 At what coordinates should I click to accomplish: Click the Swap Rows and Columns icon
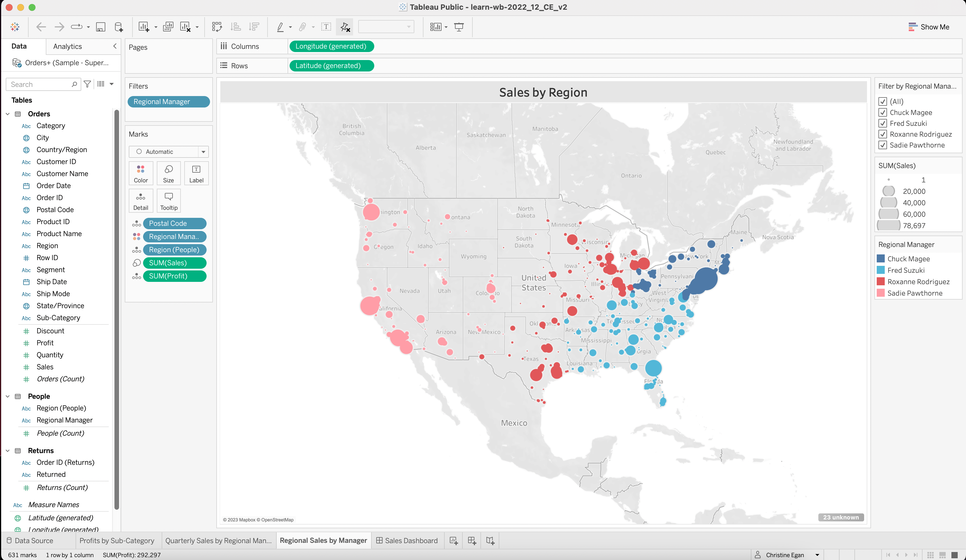(217, 27)
